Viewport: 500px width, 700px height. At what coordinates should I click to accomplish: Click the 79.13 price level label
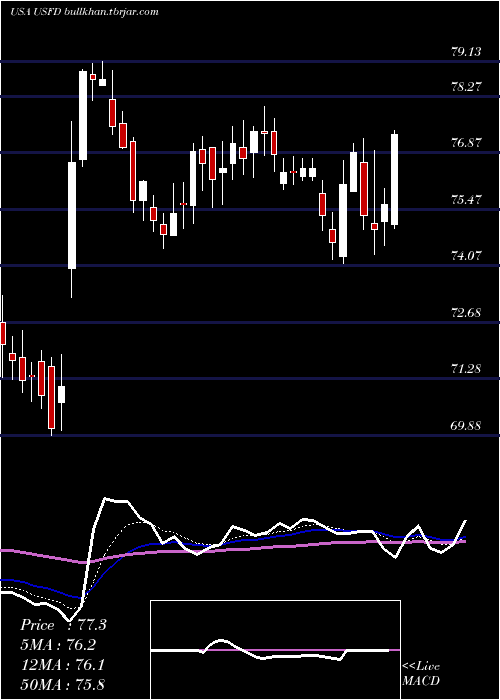coord(466,52)
